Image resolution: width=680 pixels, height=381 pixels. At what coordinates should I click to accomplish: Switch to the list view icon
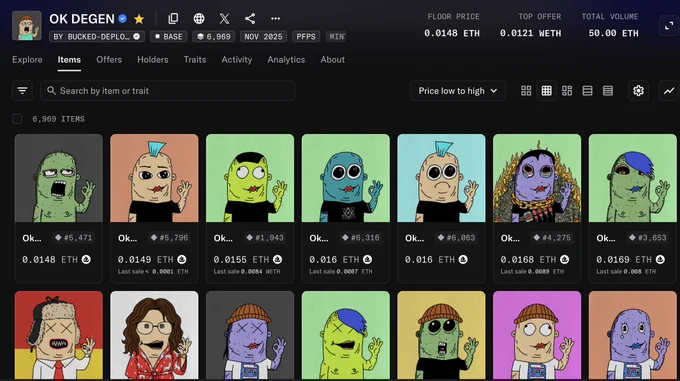(587, 91)
